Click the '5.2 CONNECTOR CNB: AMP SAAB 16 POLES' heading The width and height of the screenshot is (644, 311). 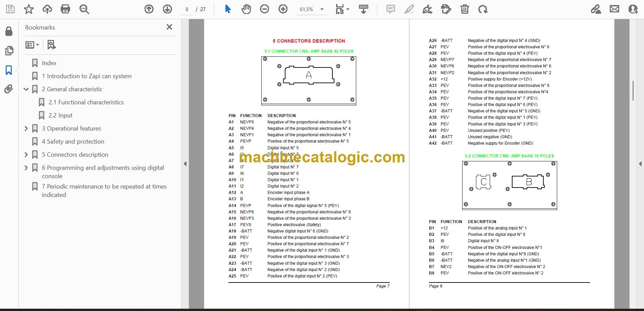pos(509,156)
